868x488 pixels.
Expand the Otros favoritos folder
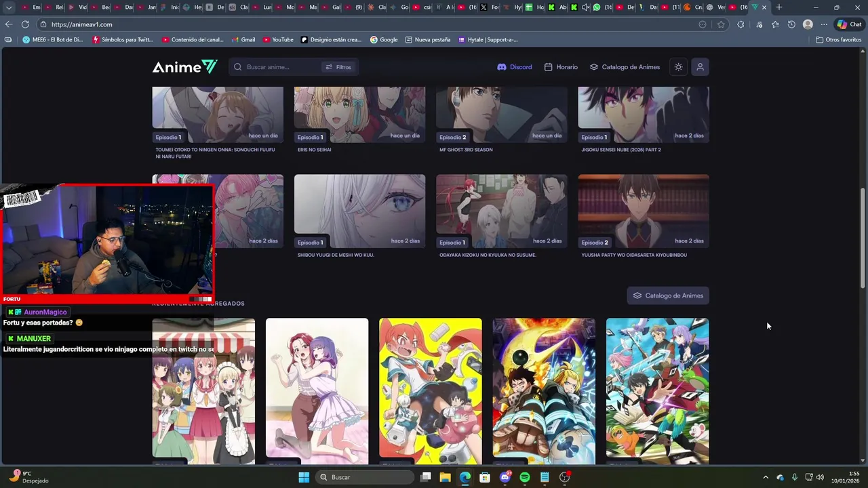pyautogui.click(x=838, y=40)
